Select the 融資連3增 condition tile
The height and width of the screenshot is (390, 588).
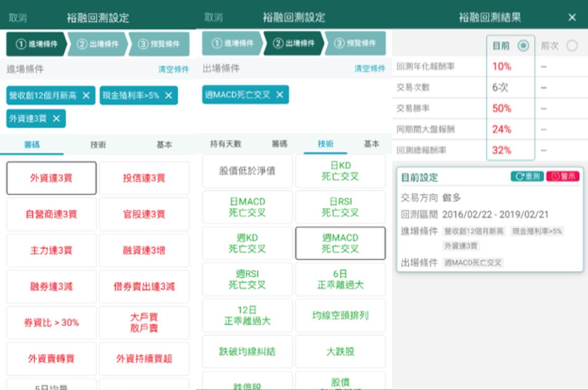[144, 250]
